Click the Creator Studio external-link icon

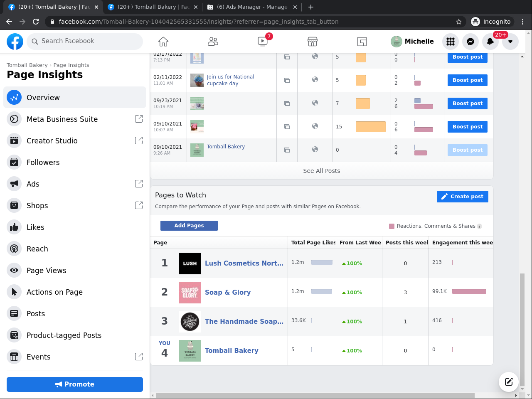coord(139,140)
